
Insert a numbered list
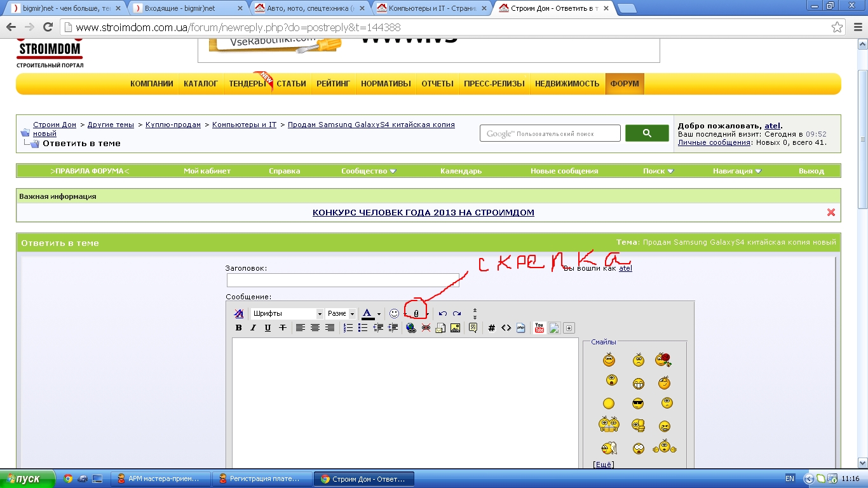[x=348, y=328]
